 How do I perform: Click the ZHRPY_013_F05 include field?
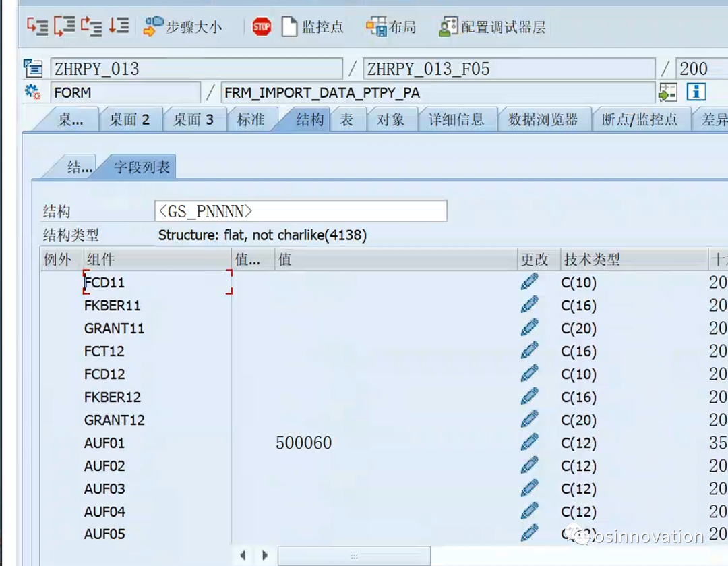509,69
